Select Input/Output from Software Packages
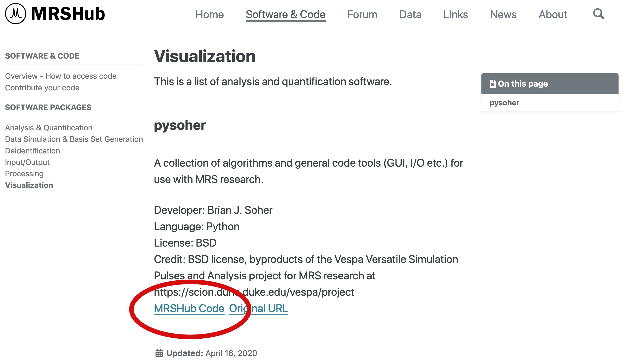The width and height of the screenshot is (625, 364). coord(27,162)
